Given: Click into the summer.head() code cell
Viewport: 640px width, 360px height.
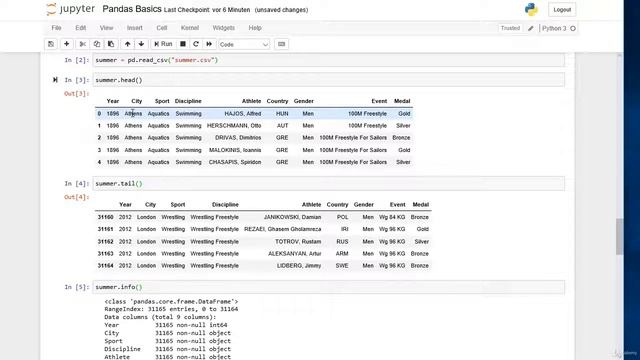Looking at the screenshot, I should point(329,80).
